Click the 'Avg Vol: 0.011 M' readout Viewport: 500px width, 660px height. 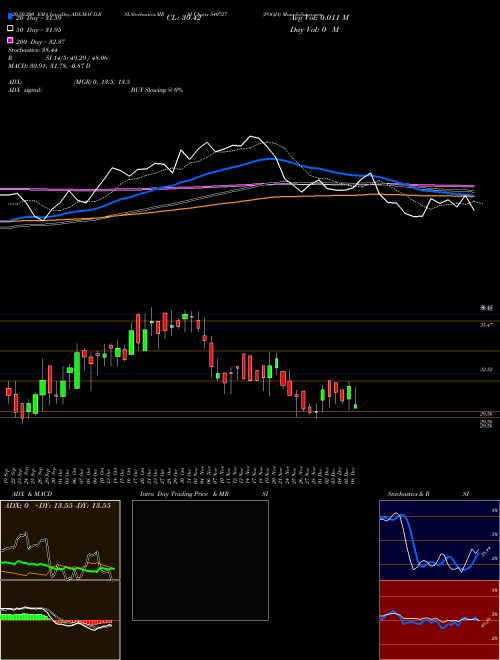(319, 17)
